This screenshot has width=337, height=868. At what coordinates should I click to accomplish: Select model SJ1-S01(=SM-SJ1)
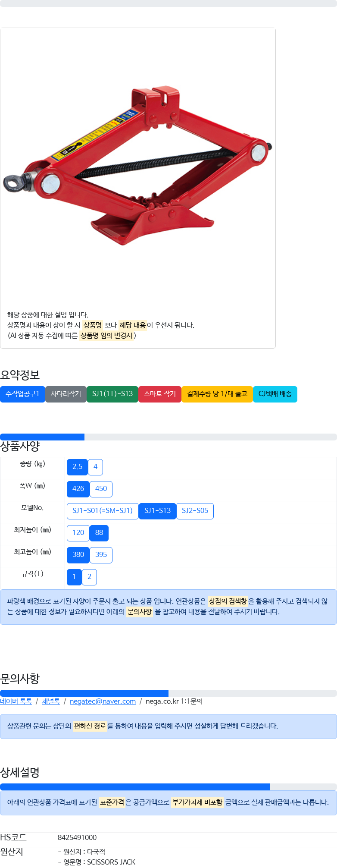(x=103, y=511)
